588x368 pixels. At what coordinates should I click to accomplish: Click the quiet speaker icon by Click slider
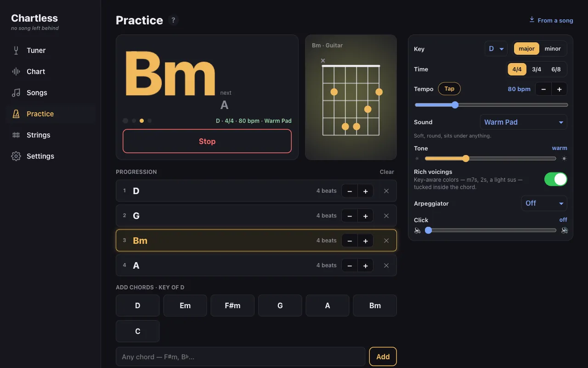pos(418,230)
